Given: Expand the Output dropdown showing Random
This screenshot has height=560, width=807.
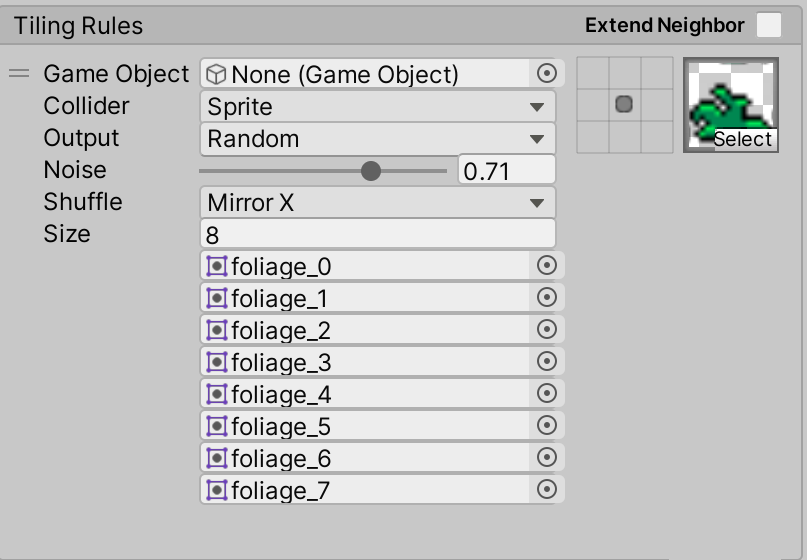Looking at the screenshot, I should (377, 138).
